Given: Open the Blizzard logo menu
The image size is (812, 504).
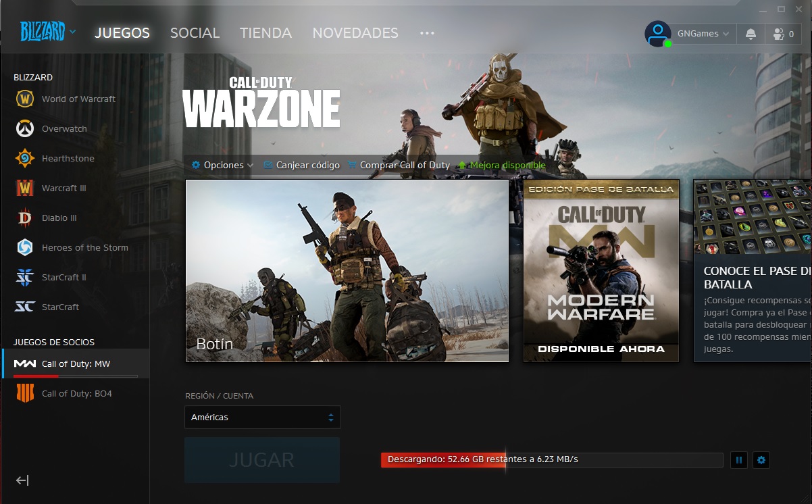Looking at the screenshot, I should pyautogui.click(x=48, y=32).
